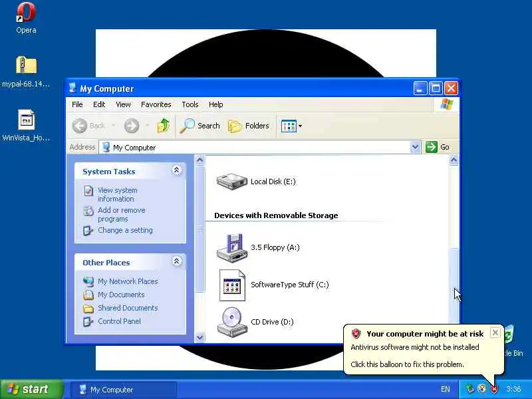This screenshot has height=399, width=532.
Task: Open the Favorites menu
Action: 156,104
